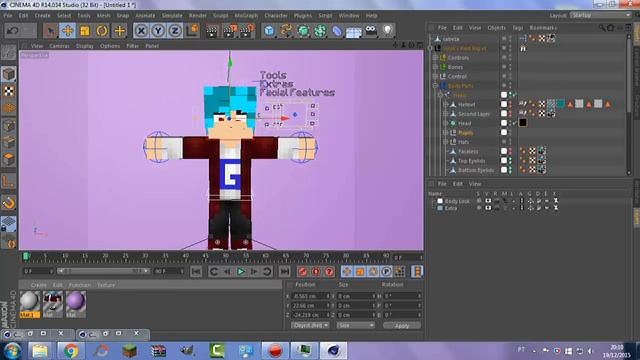Click Apply in coordinates panel
This screenshot has width=640, height=360.
[402, 325]
